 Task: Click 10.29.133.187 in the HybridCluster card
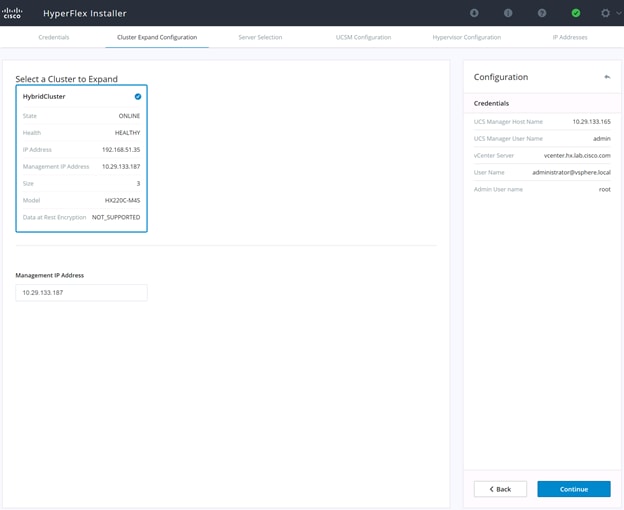tap(121, 167)
